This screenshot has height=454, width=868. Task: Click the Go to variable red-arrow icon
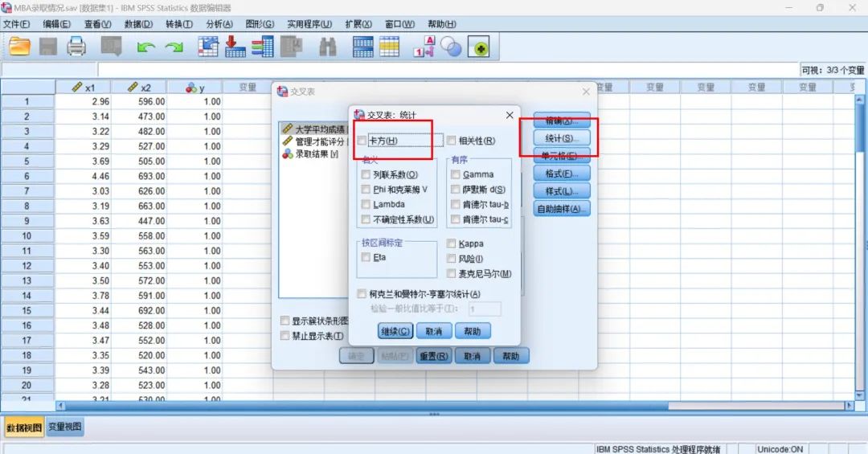click(235, 47)
